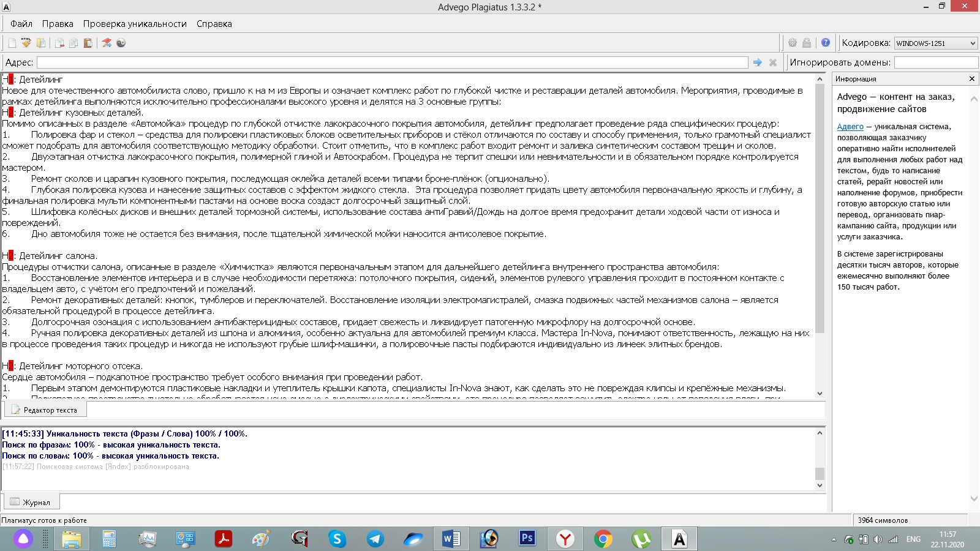Click inside the Игнорировать домены field
This screenshot has height=551, width=980.
[935, 62]
